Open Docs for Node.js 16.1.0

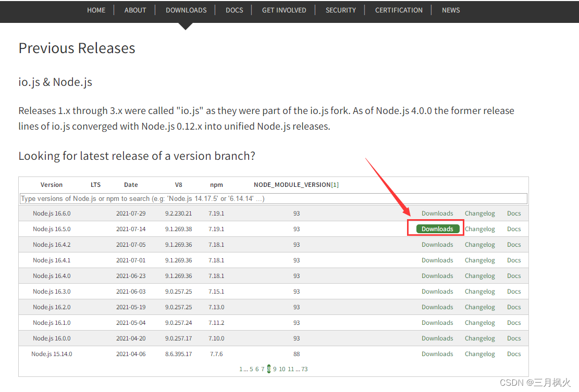[x=514, y=323]
